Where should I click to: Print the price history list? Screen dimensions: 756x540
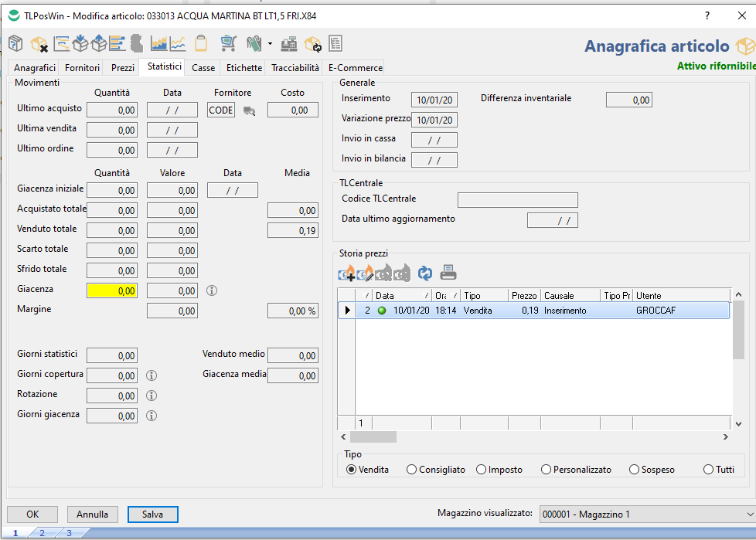coord(448,273)
